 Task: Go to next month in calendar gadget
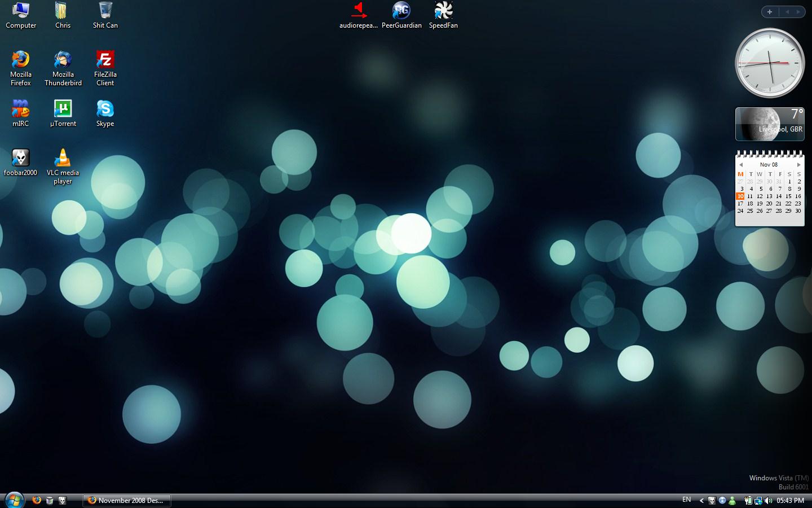tap(798, 165)
